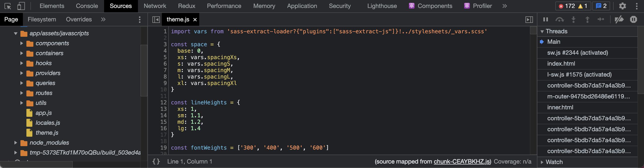This screenshot has height=168, width=644.
Task: Expand the components folder
Action: point(21,43)
